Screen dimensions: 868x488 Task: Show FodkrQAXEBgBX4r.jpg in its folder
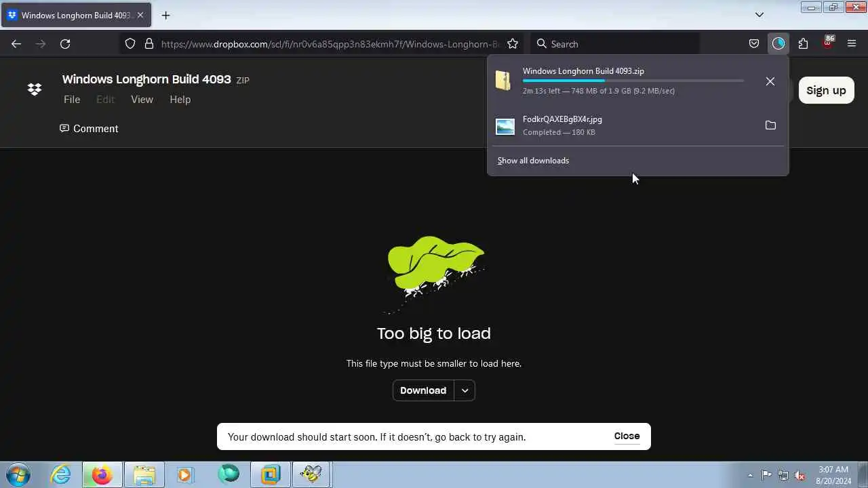[770, 125]
